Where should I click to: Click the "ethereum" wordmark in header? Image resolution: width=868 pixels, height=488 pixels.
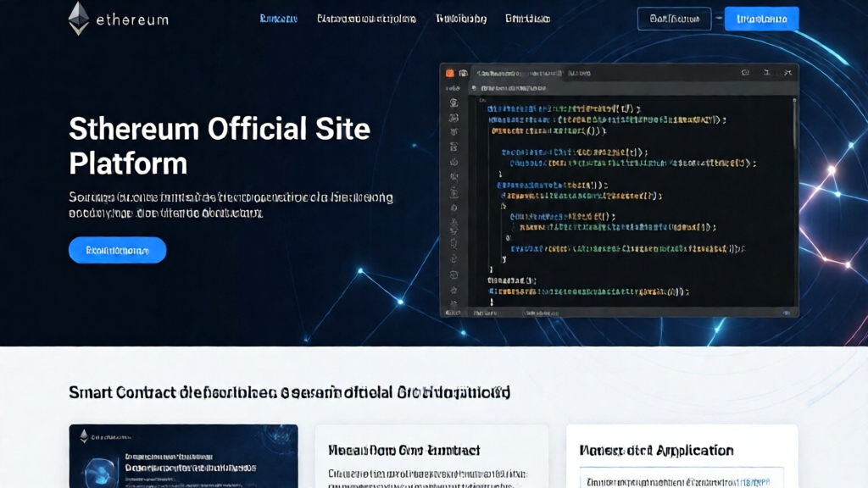point(132,20)
